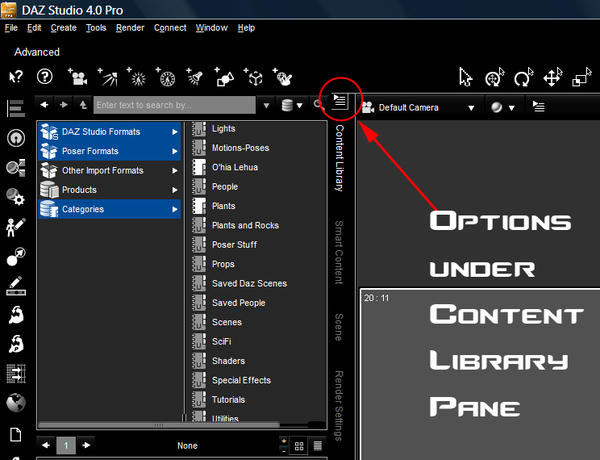Viewport: 600px width, 460px height.
Task: Expand Categories arrow
Action: (x=174, y=209)
